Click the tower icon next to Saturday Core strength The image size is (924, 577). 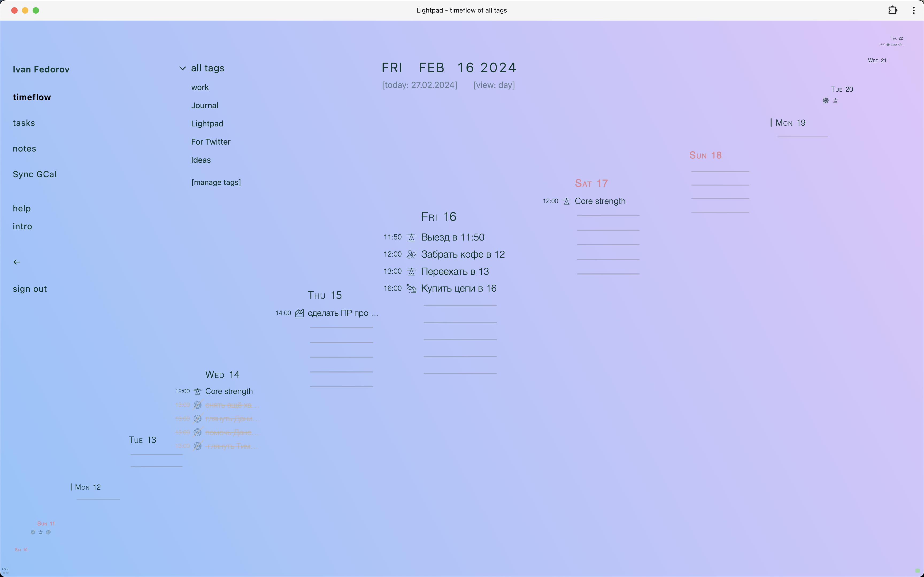[x=566, y=201]
